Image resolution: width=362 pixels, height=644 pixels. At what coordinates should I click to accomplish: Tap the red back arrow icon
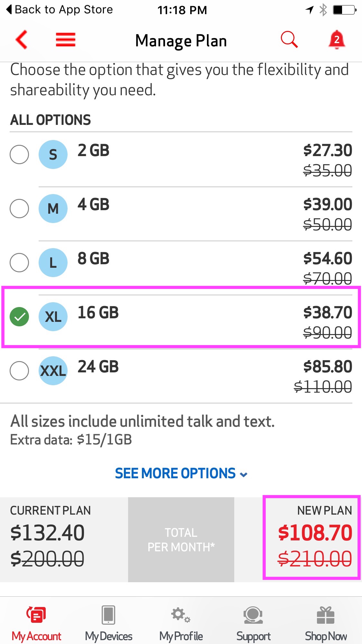[x=21, y=40]
